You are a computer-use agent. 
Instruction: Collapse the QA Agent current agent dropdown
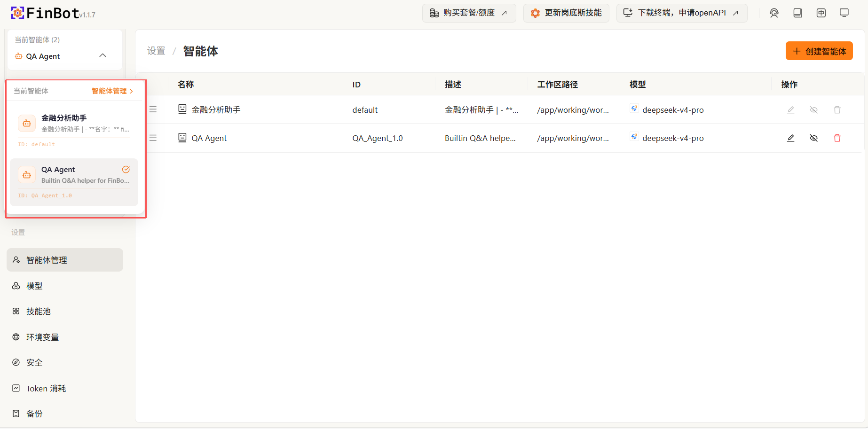pos(103,56)
